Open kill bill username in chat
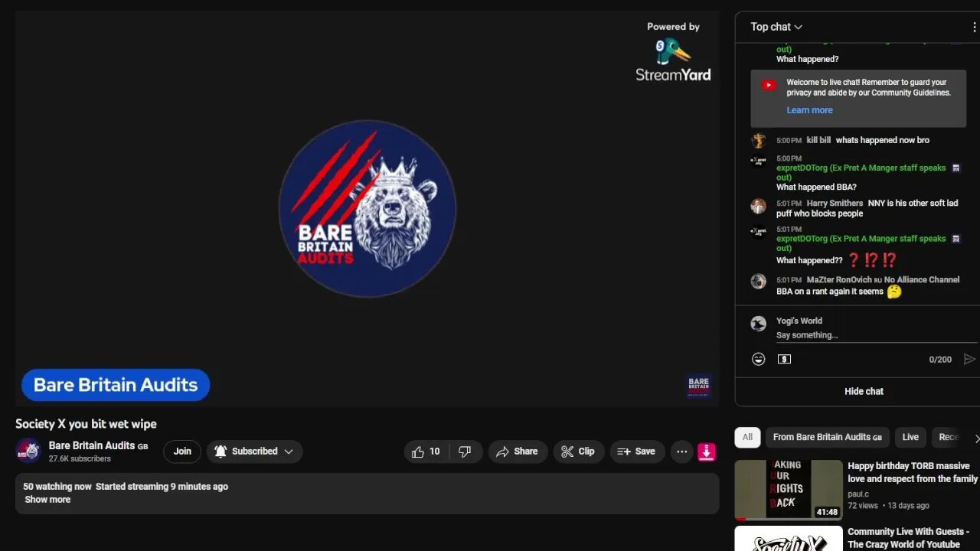Viewport: 980px width, 551px height. (818, 141)
